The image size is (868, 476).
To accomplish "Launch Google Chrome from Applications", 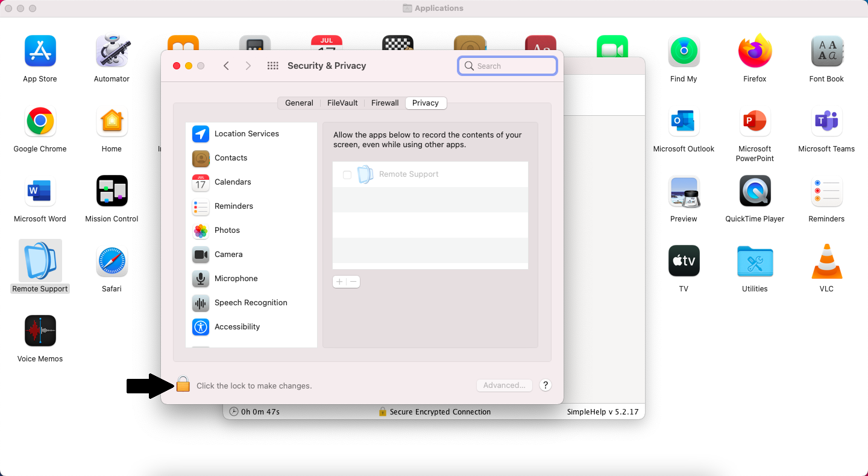I will coord(40,121).
